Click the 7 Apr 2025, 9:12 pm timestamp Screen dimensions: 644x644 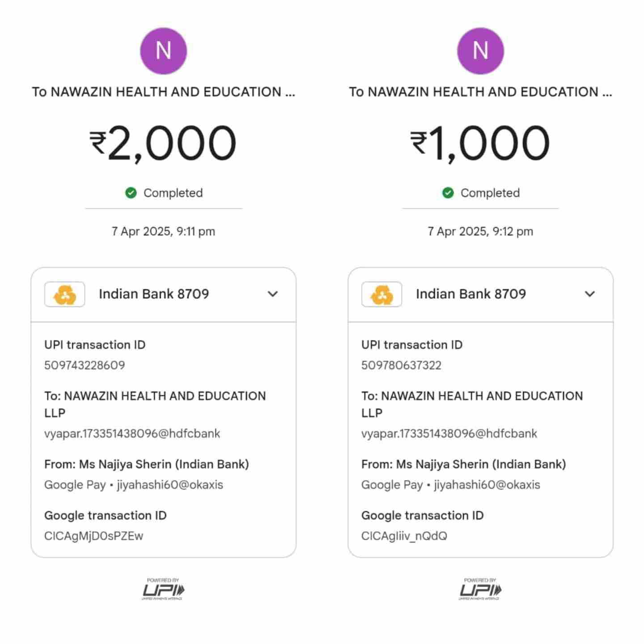pyautogui.click(x=480, y=231)
